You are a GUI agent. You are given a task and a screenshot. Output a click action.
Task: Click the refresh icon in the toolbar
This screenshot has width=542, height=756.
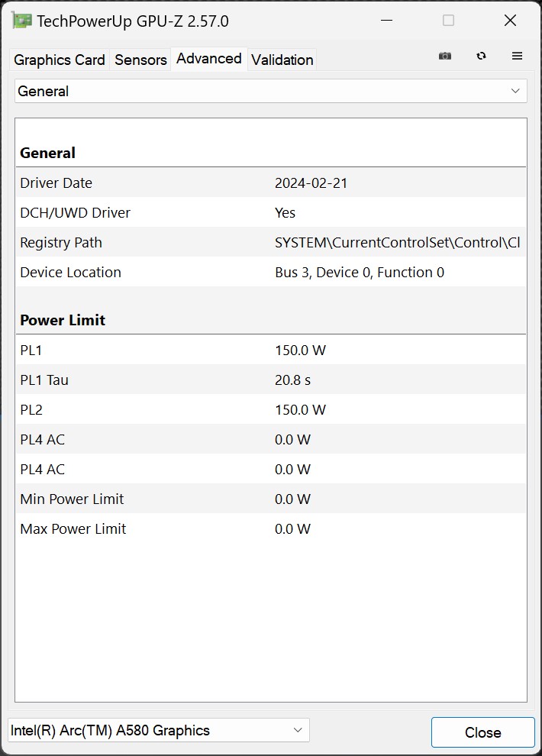[481, 56]
